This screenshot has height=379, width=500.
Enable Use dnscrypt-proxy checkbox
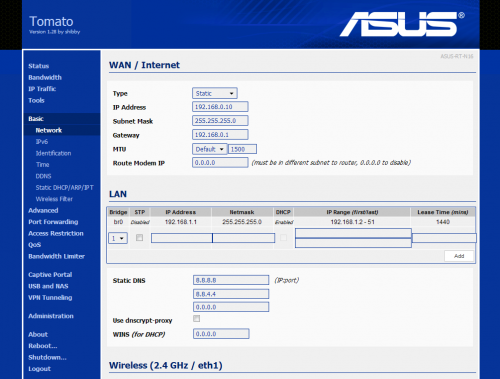(197, 319)
